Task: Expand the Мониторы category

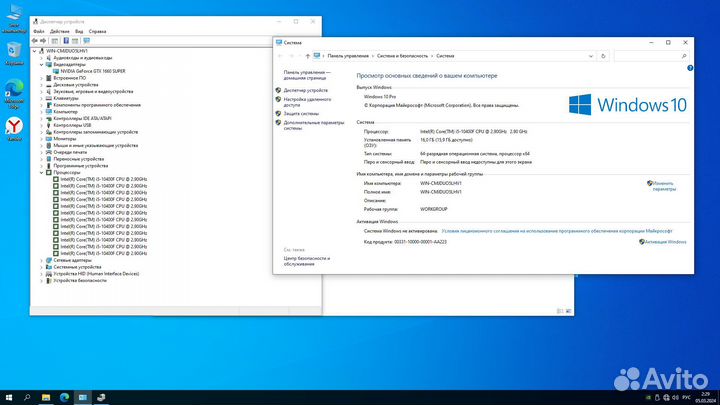Action: pos(41,139)
